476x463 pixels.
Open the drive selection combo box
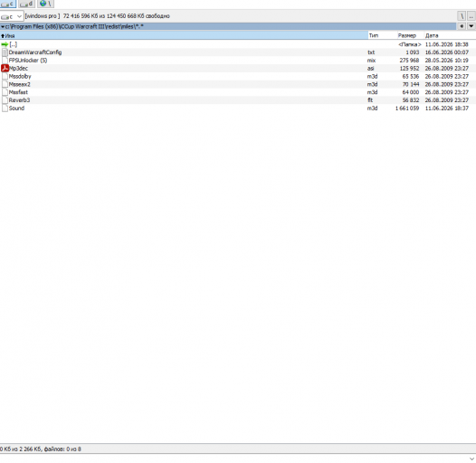[12, 16]
